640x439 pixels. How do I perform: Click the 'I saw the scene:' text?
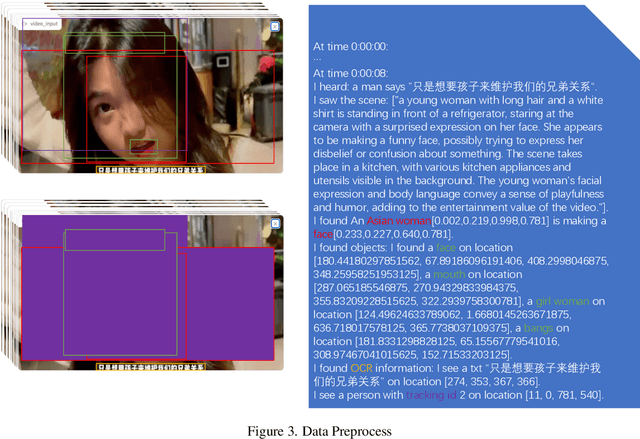point(351,100)
